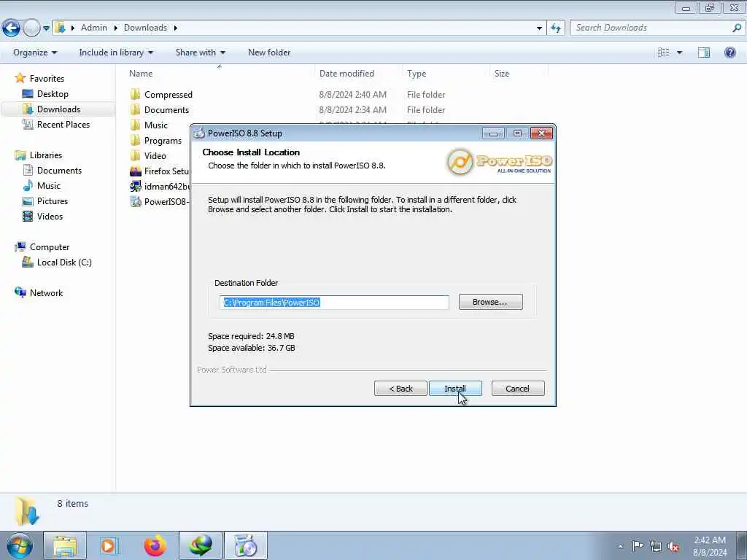The width and height of the screenshot is (747, 560).
Task: Toggle the preview pane icon
Action: click(x=704, y=52)
